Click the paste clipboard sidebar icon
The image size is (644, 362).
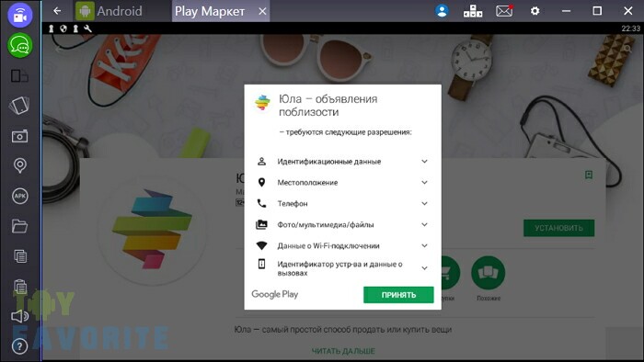(x=20, y=286)
